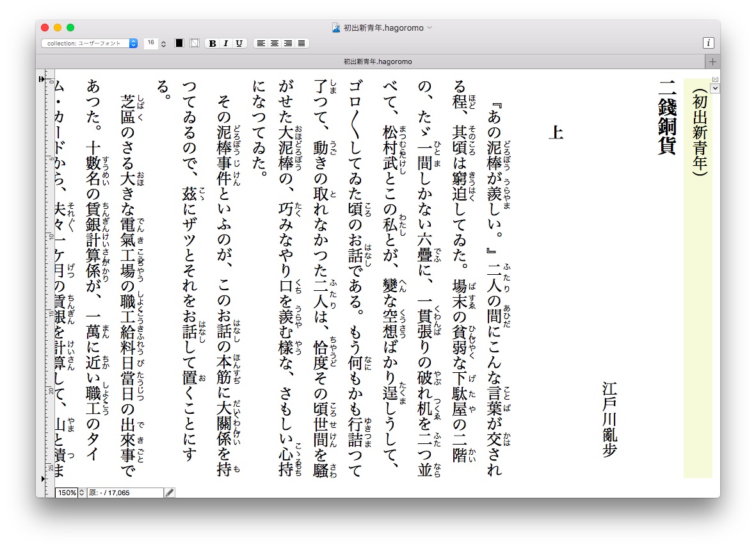Open the font collection dropdown
Viewport: 756px width, 549px height.
click(90, 44)
